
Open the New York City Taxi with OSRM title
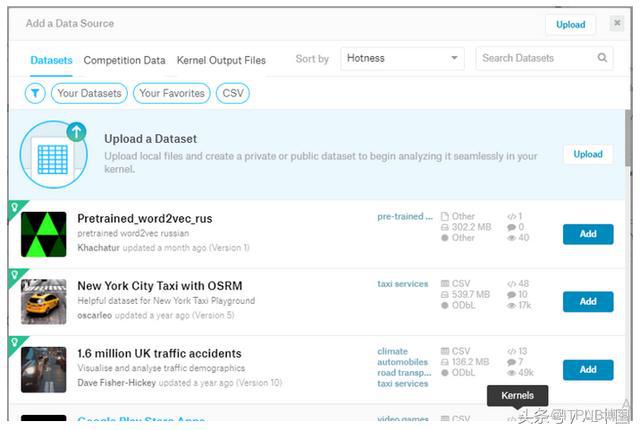pyautogui.click(x=160, y=286)
